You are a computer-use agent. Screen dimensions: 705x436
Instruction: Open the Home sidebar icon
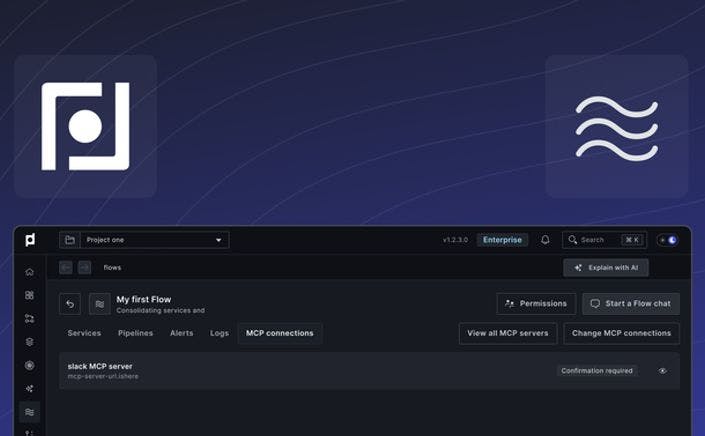pyautogui.click(x=30, y=272)
